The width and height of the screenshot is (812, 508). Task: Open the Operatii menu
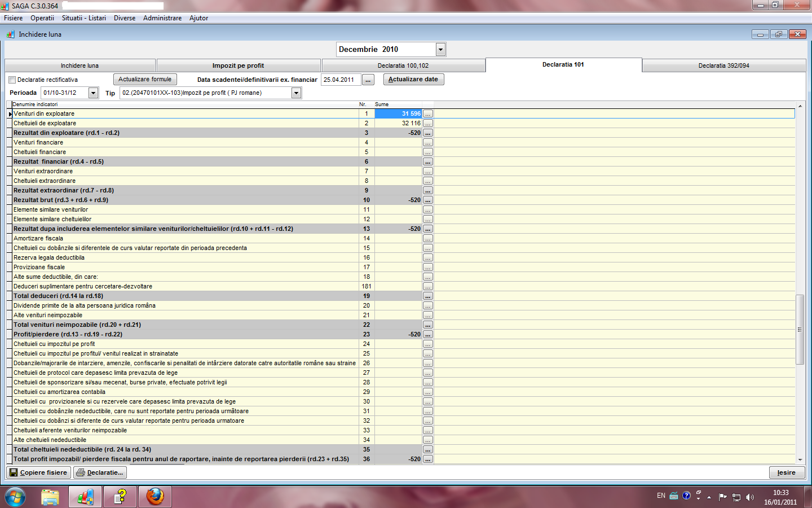(42, 18)
